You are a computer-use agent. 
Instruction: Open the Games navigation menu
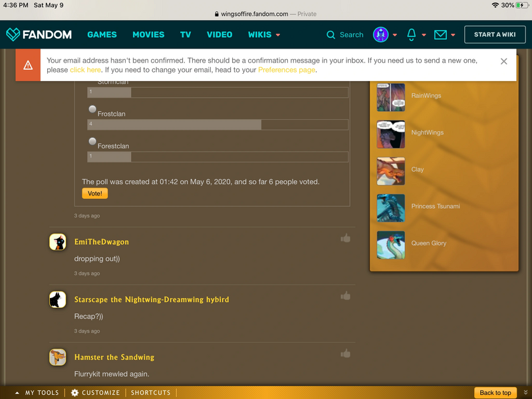(x=102, y=35)
